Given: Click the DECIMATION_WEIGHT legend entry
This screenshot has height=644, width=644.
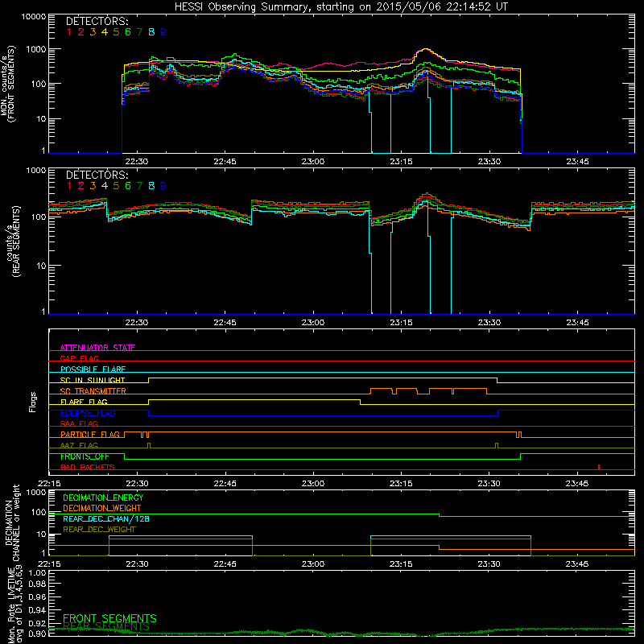Looking at the screenshot, I should coord(102,508).
